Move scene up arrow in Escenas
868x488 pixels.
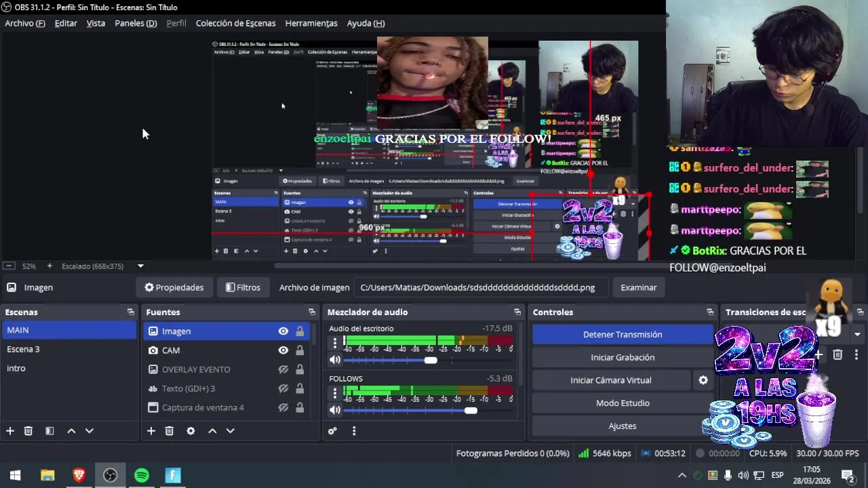(71, 431)
